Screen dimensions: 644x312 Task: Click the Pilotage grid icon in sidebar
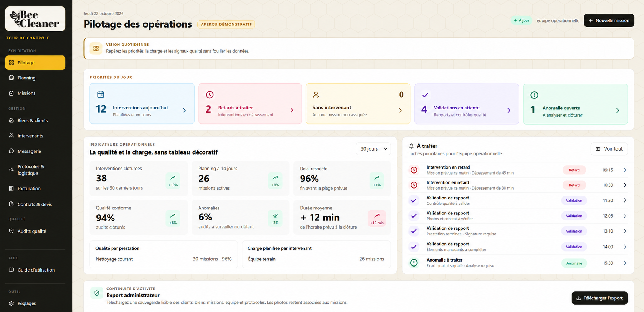pos(11,63)
